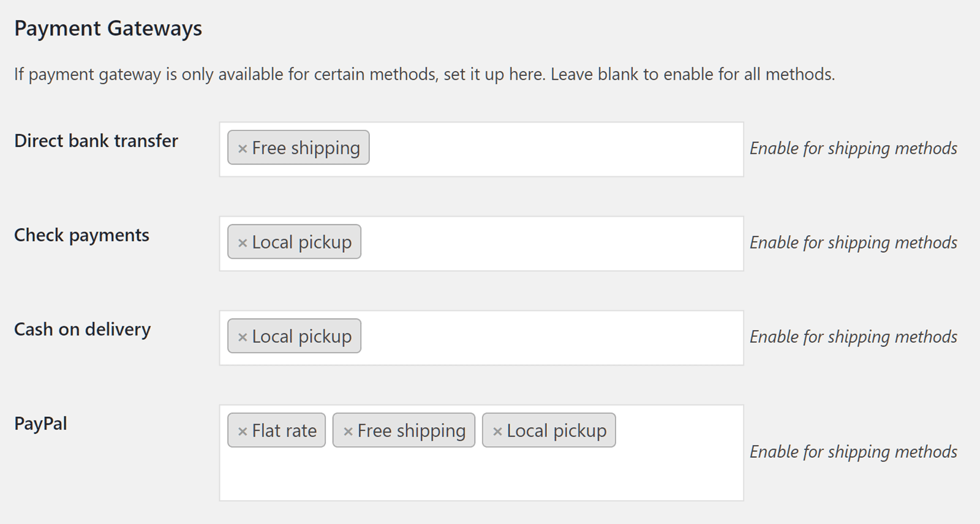Click the PayPal field label
The height and width of the screenshot is (524, 980).
pyautogui.click(x=40, y=424)
